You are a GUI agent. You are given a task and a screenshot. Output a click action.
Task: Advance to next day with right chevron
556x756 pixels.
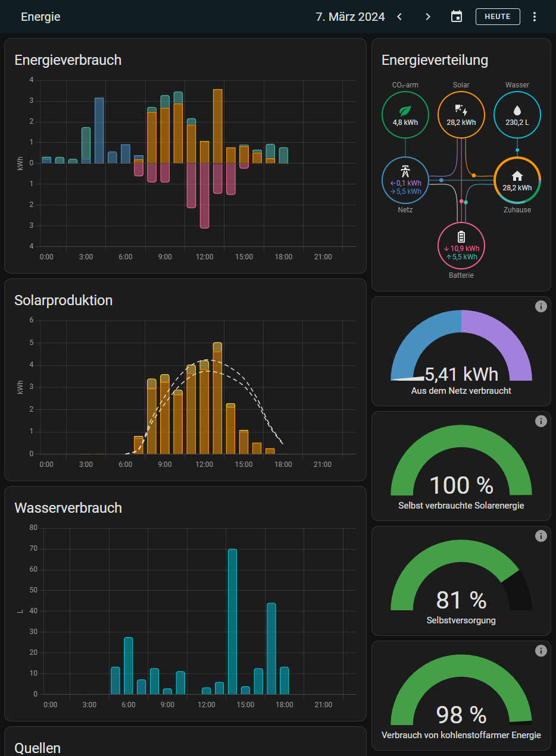point(428,17)
